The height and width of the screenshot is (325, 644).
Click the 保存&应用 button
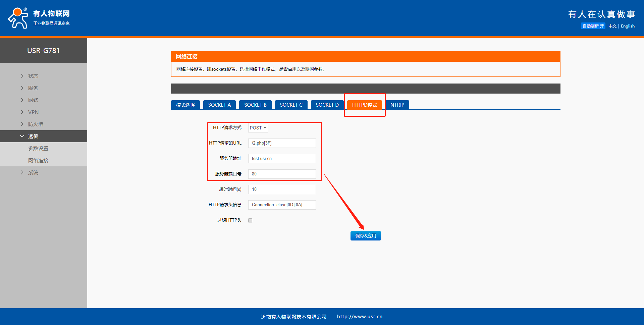click(366, 236)
